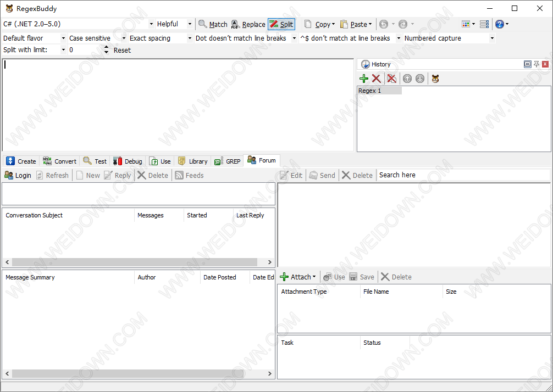The height and width of the screenshot is (392, 553).
Task: Click the Search here field
Action: [x=463, y=175]
